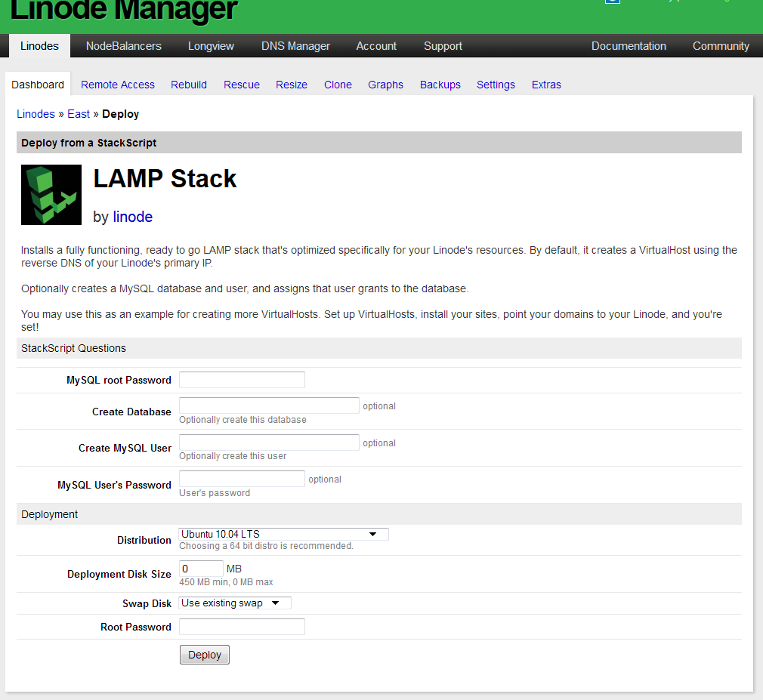This screenshot has height=700, width=763.
Task: Open the Clone sub-tab
Action: coord(338,84)
